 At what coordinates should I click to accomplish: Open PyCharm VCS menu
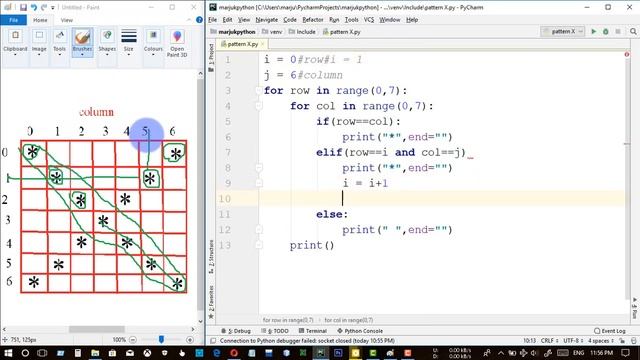tap(369, 20)
